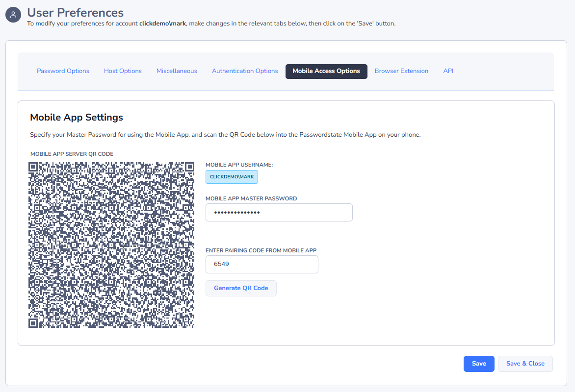Open the API tab
This screenshot has width=575, height=392.
448,71
